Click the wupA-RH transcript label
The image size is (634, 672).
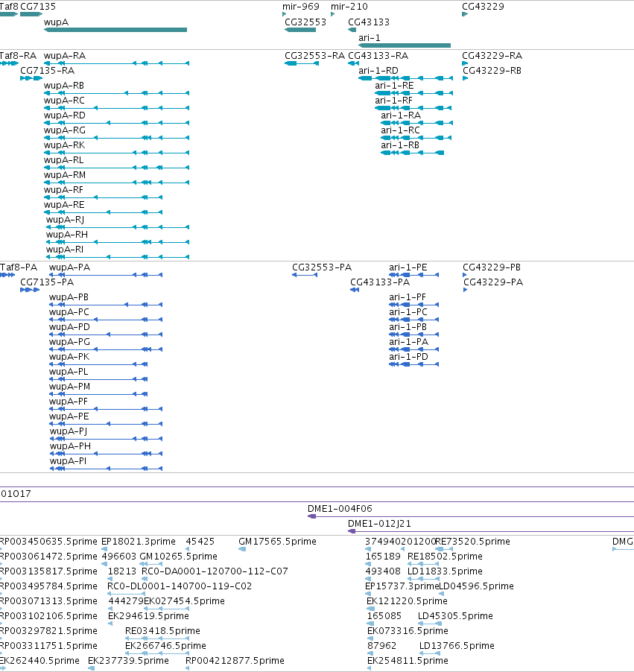click(67, 235)
